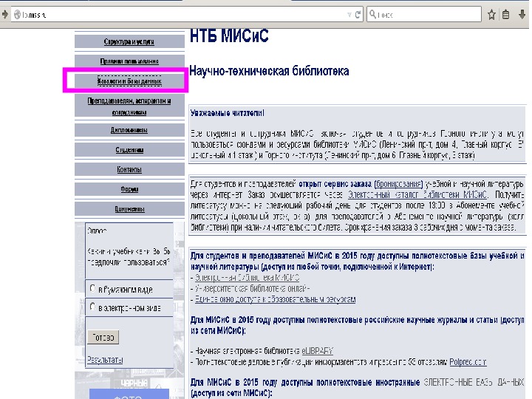Select poll option в бумажном виде

pyautogui.click(x=92, y=288)
